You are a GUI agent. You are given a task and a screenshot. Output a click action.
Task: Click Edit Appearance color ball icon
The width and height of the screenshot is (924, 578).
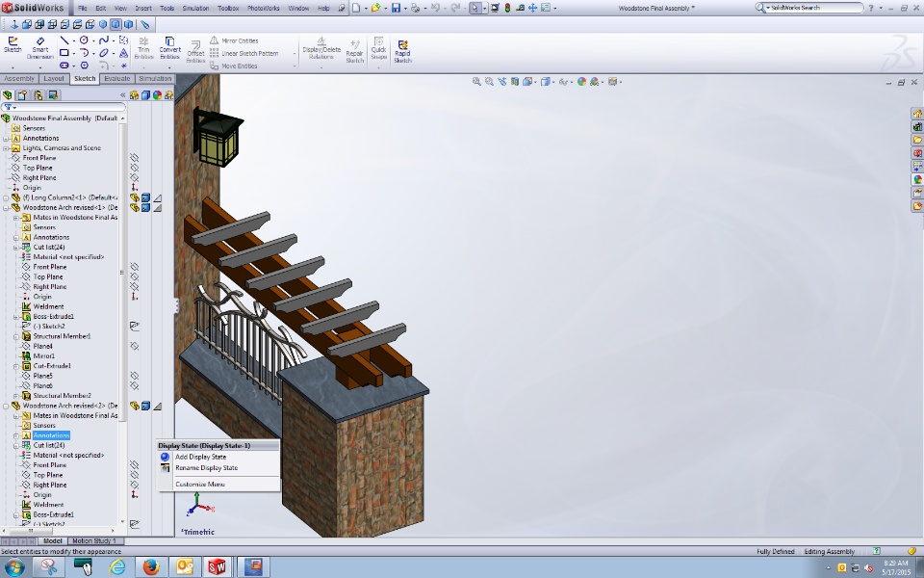[x=581, y=82]
